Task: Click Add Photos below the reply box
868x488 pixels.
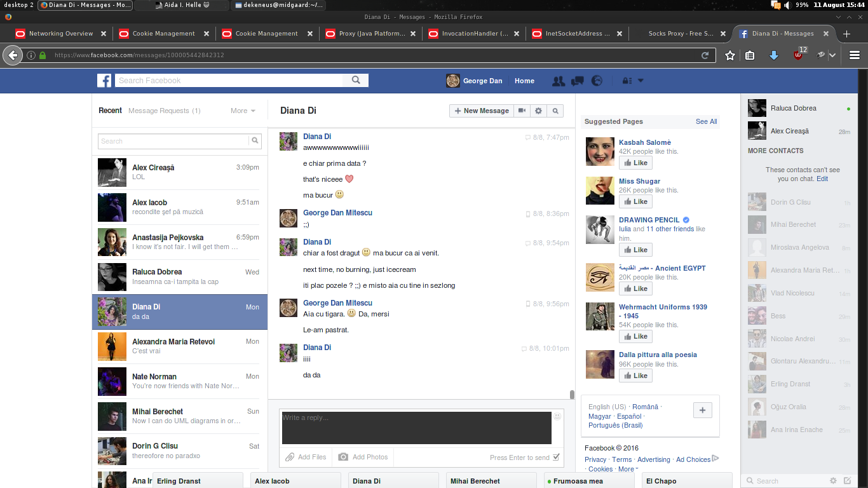Action: tap(362, 457)
